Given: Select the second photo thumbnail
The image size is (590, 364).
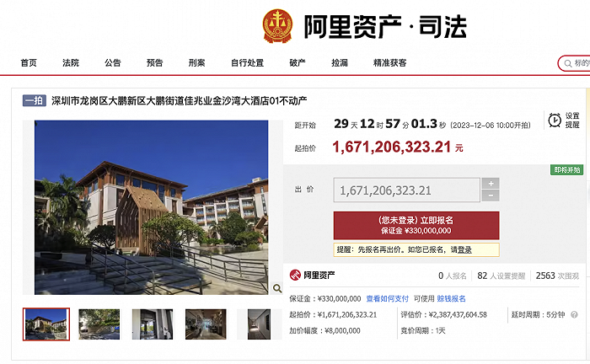Looking at the screenshot, I should click(99, 324).
